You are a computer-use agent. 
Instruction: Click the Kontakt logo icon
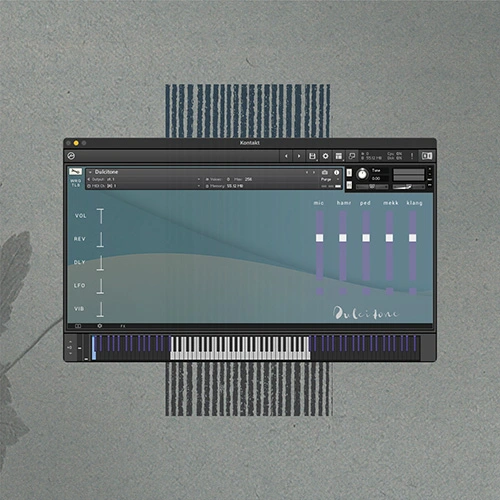point(71,156)
